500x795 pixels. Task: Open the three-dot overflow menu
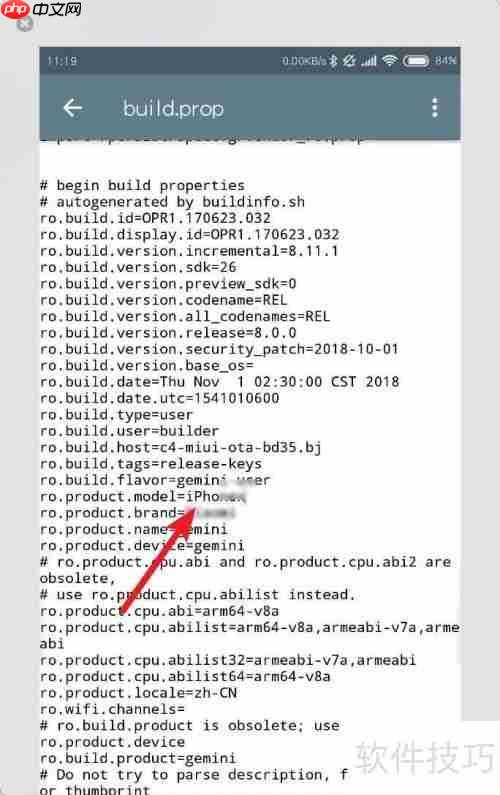coord(435,108)
